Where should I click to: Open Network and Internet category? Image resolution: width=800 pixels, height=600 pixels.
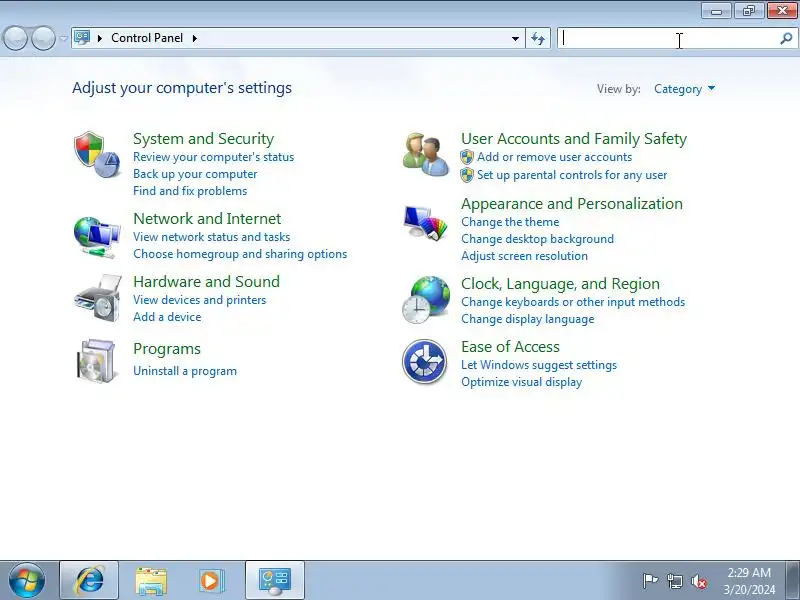(207, 219)
